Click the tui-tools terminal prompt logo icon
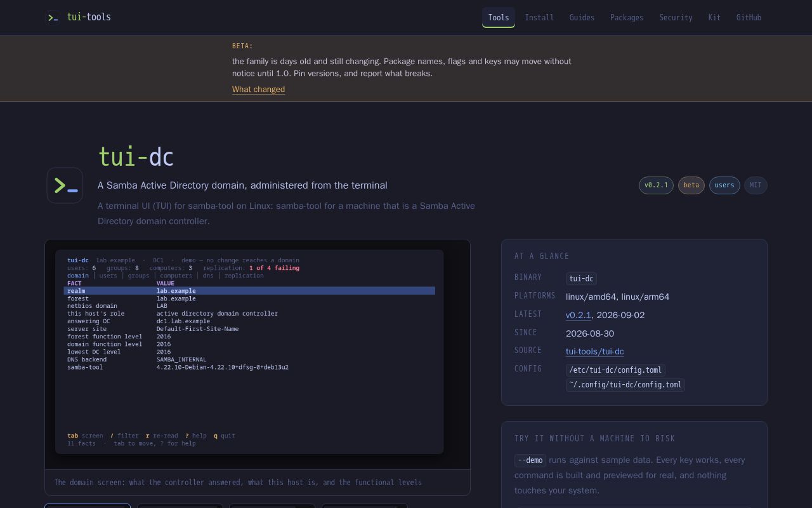Image resolution: width=812 pixels, height=508 pixels. [53, 17]
